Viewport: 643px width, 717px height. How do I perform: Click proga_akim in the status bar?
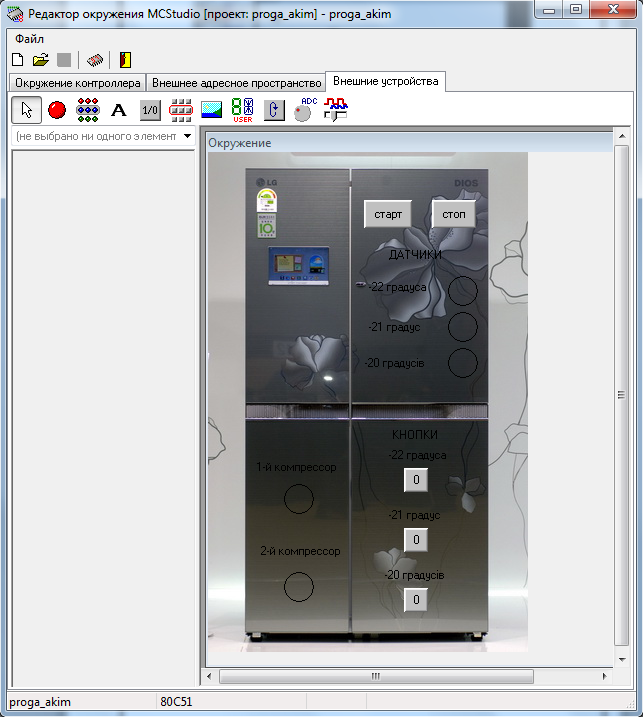[x=40, y=702]
